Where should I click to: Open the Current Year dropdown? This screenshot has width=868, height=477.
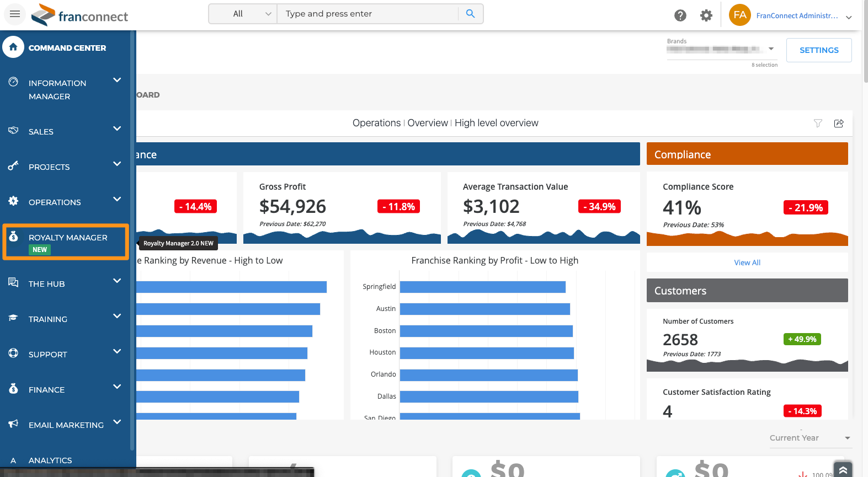click(x=811, y=438)
